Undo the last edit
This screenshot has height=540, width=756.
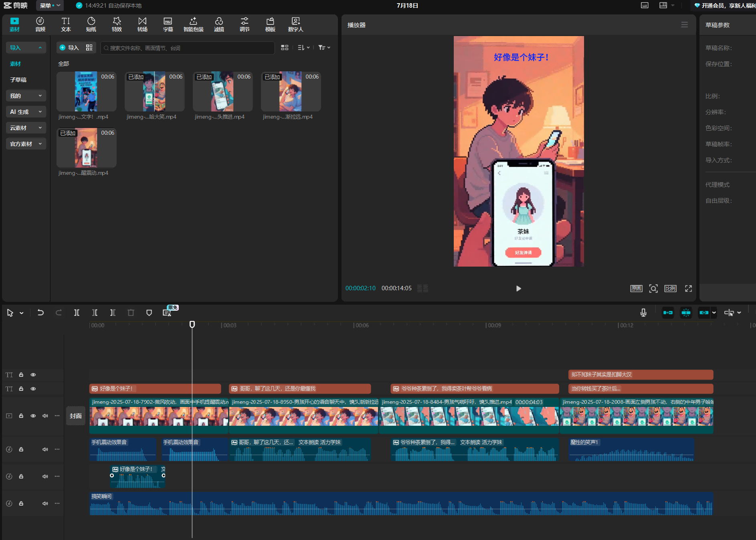coord(40,313)
